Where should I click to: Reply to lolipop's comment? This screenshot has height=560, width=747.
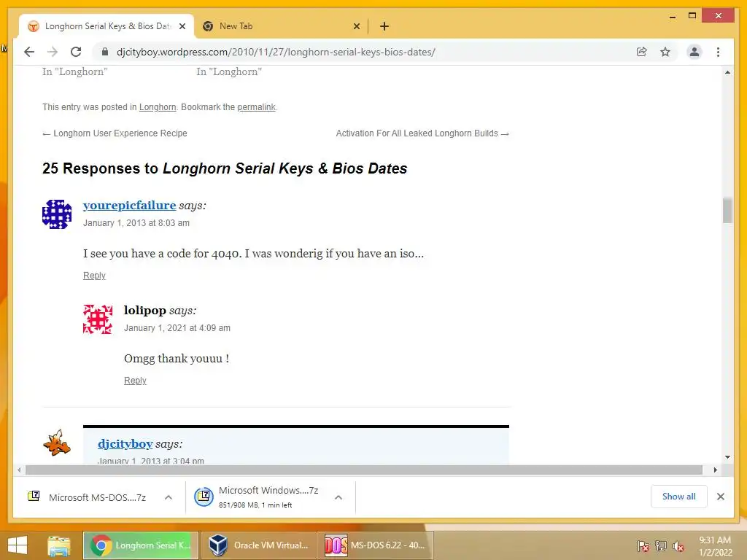(135, 381)
